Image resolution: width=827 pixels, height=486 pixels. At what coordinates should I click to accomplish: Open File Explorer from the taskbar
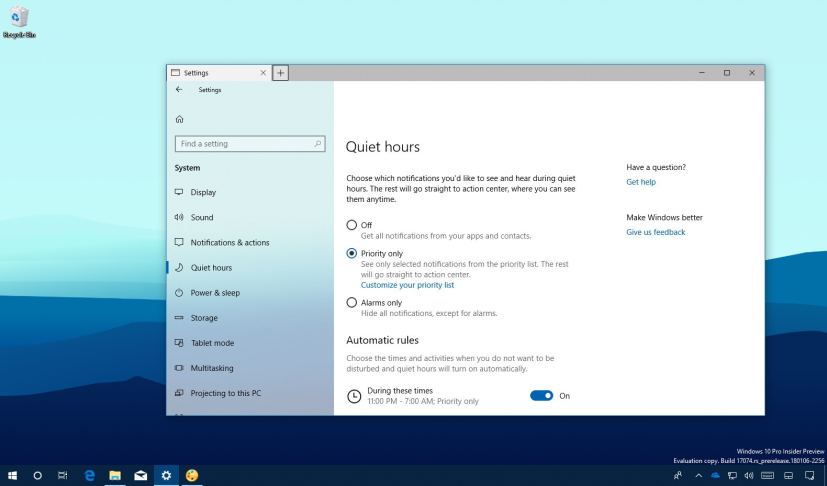(115, 475)
